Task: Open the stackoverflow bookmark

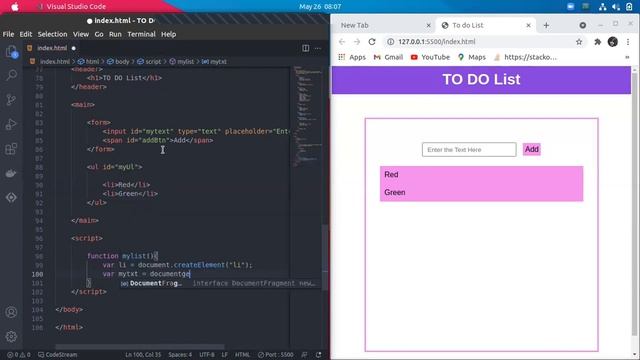Action: [x=525, y=57]
